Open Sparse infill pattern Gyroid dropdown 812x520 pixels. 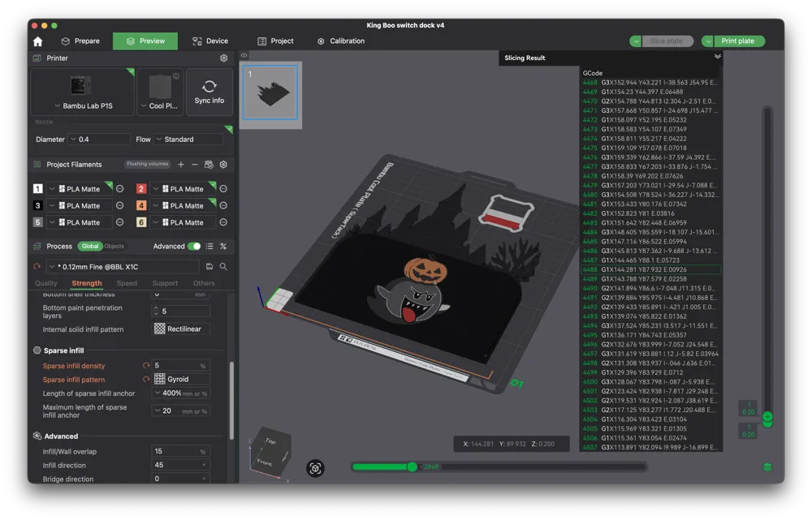coord(181,380)
